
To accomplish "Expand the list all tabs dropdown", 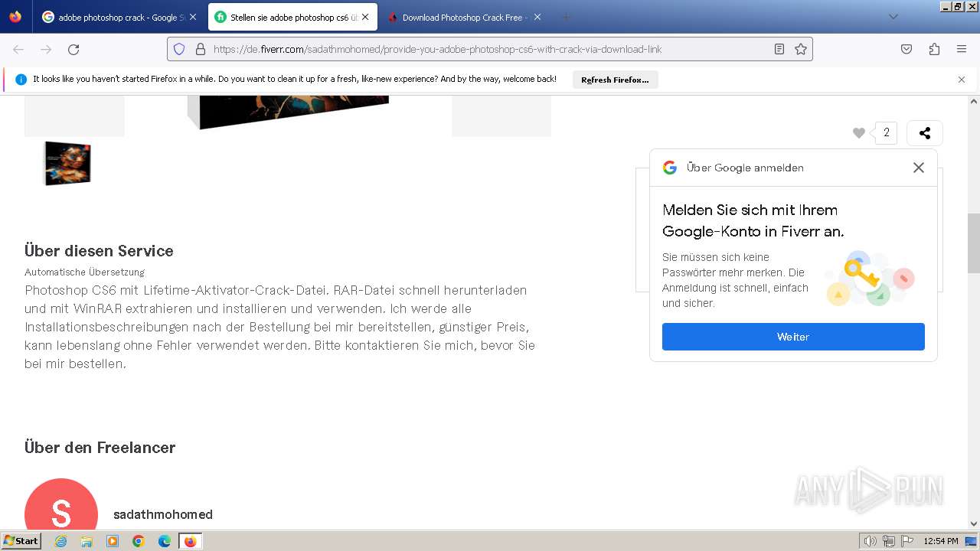I will [893, 17].
